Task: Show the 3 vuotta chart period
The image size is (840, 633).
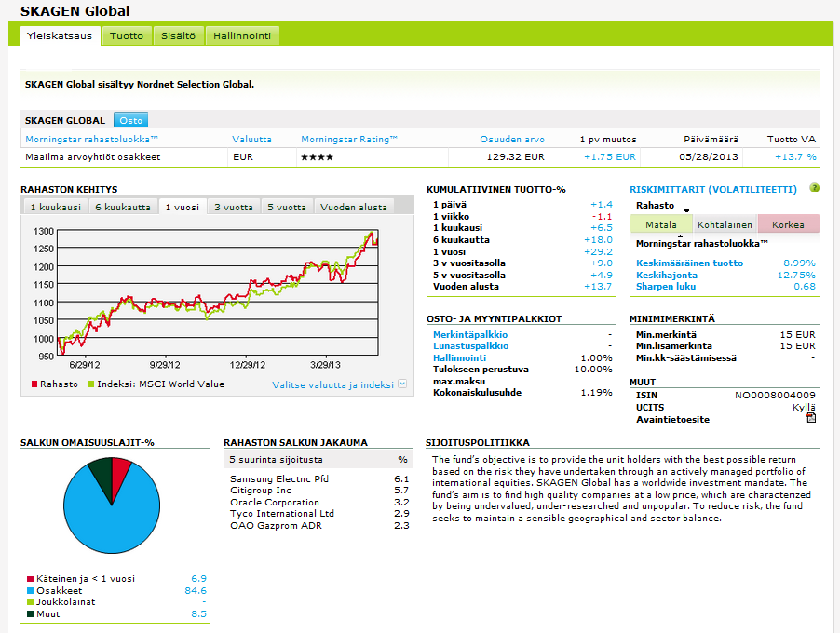Action: 234,207
